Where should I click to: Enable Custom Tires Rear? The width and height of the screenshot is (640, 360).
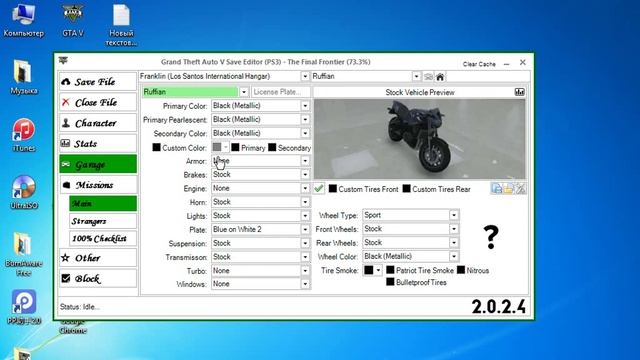407,188
